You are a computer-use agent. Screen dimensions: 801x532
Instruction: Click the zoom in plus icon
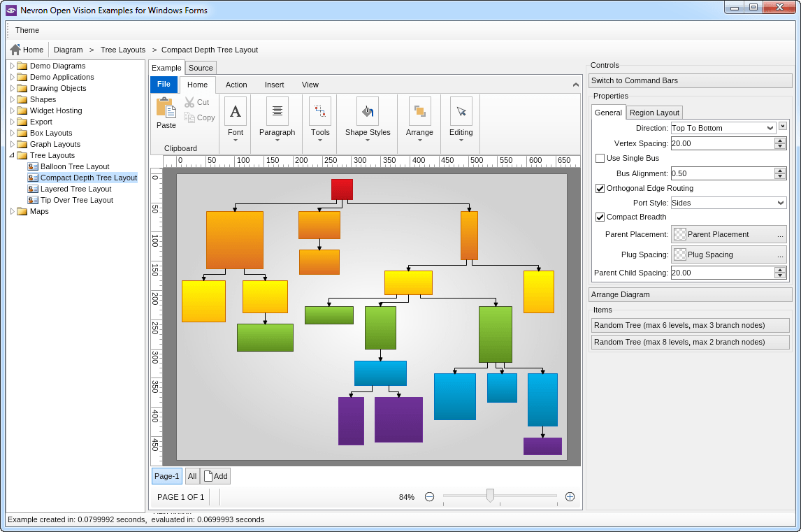[x=570, y=497]
